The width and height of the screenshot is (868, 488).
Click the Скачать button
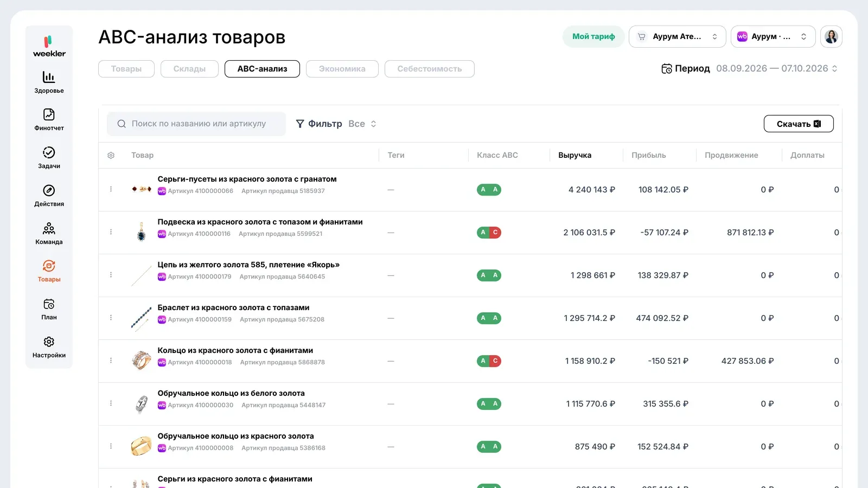(x=799, y=124)
